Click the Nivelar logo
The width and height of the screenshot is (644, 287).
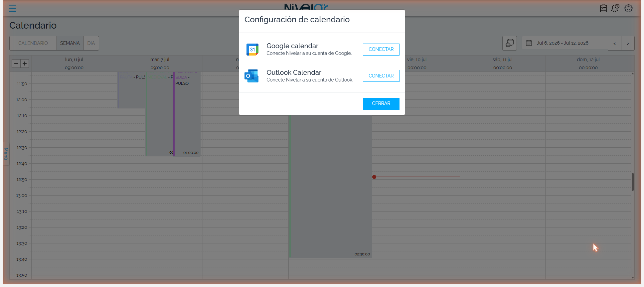pos(306,7)
